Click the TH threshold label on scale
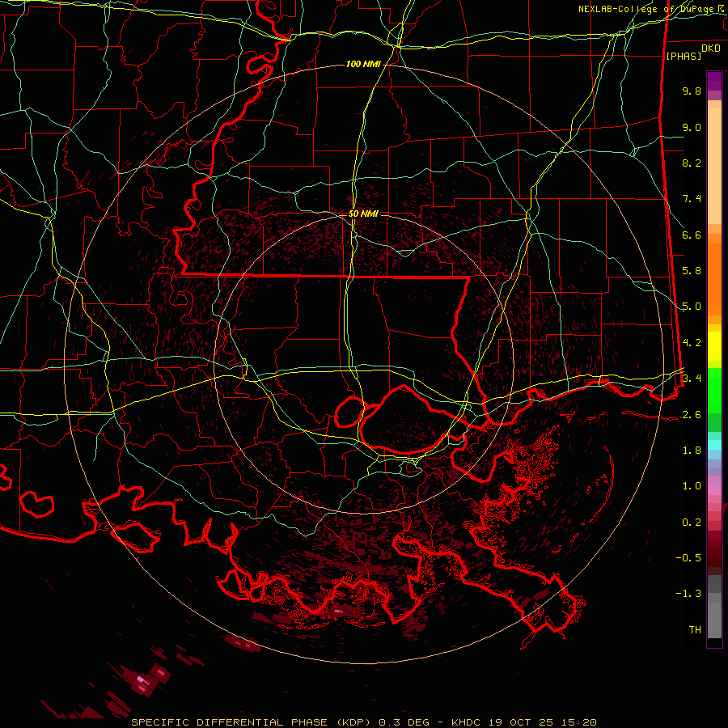This screenshot has width=728, height=728. pyautogui.click(x=695, y=630)
